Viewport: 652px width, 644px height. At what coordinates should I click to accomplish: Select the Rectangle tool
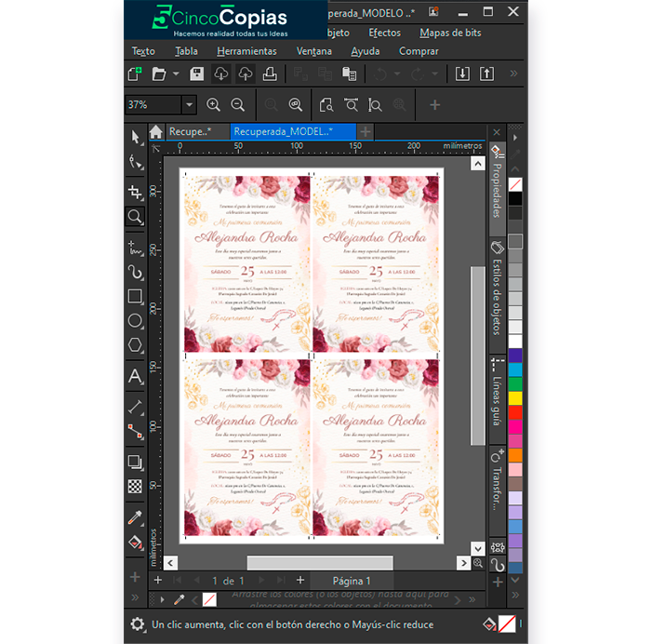(x=136, y=297)
